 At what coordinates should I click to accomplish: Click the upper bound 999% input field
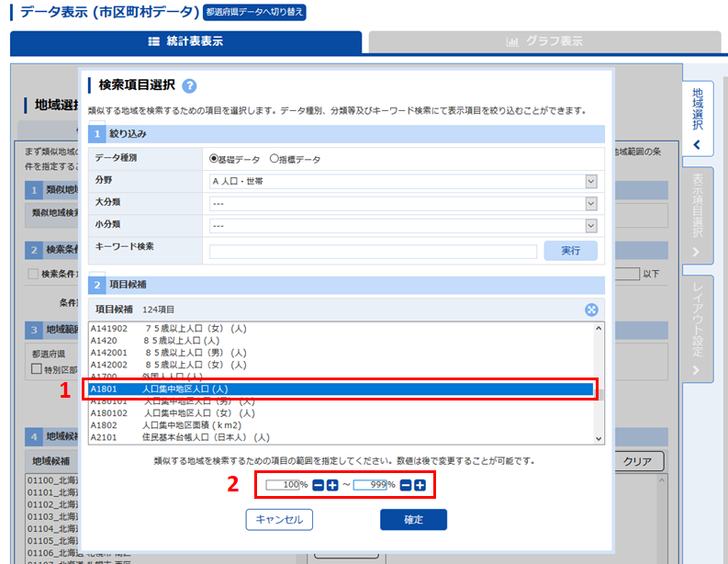coord(370,485)
